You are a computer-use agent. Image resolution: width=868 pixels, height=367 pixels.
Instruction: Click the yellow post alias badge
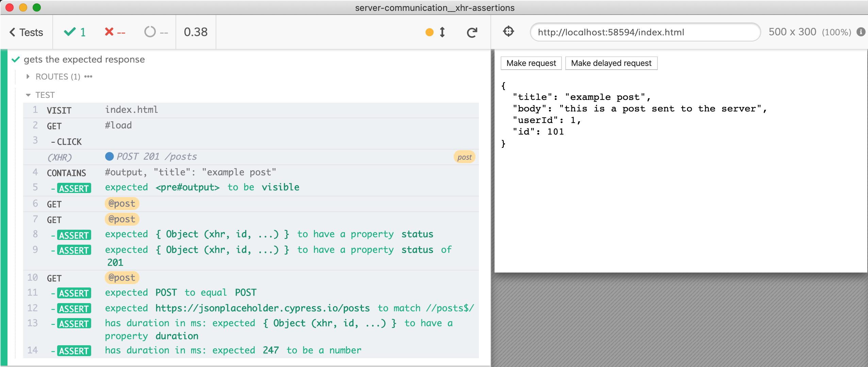pos(464,157)
